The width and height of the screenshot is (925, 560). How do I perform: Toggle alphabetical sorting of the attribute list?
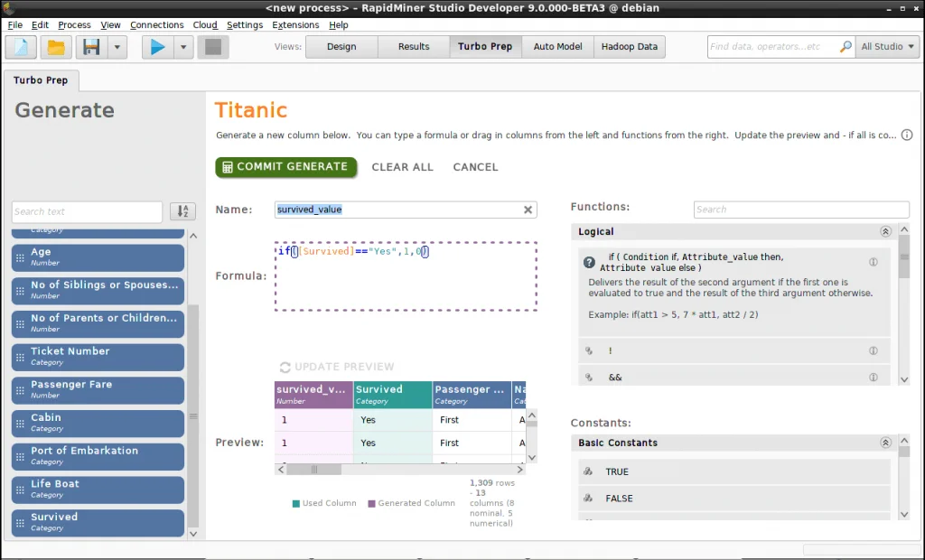182,211
